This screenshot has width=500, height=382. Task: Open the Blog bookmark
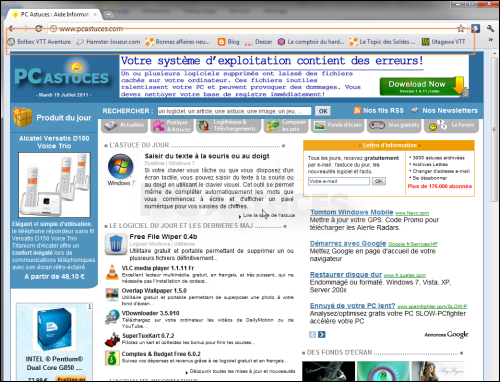[x=229, y=42]
